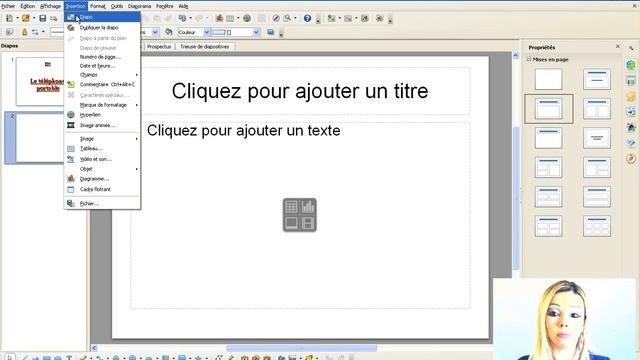This screenshot has height=360, width=640.
Task: Choose Diapo in the Insertion menu
Action: click(102, 17)
